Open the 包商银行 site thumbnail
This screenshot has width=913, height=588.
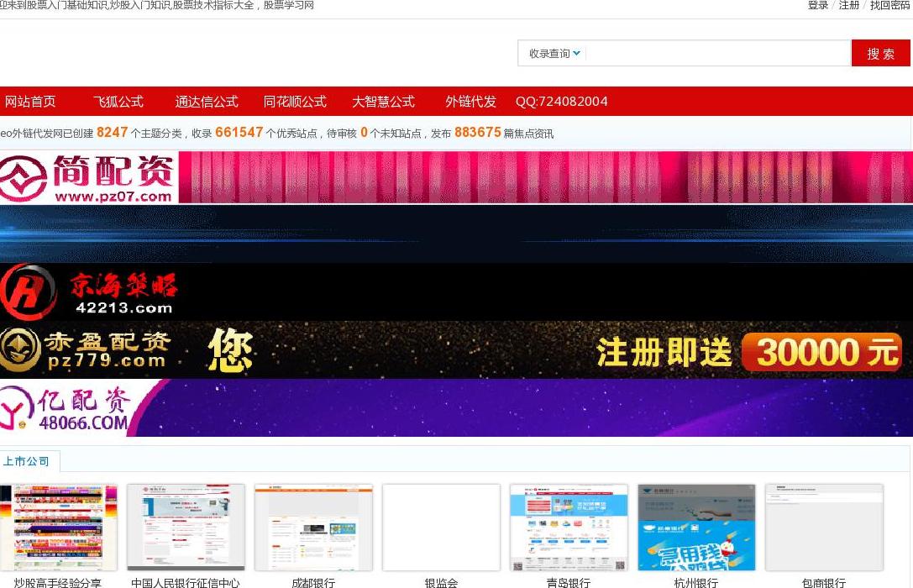(x=824, y=528)
